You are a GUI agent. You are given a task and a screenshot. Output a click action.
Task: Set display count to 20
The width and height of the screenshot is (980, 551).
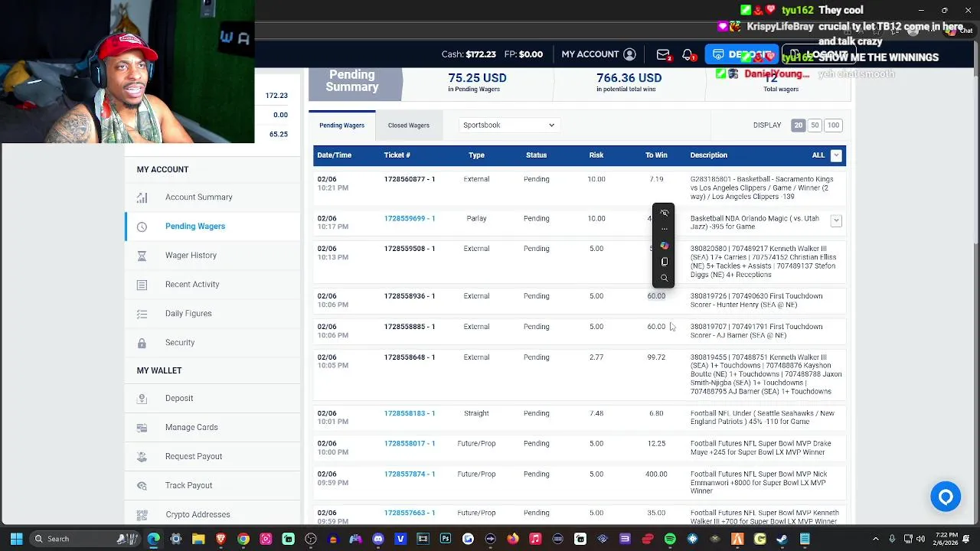pos(798,126)
